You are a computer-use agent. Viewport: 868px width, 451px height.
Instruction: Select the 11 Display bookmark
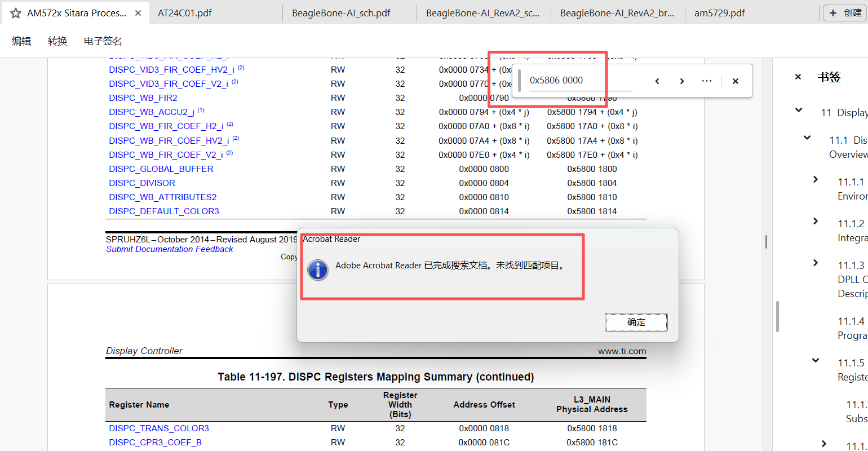(844, 113)
